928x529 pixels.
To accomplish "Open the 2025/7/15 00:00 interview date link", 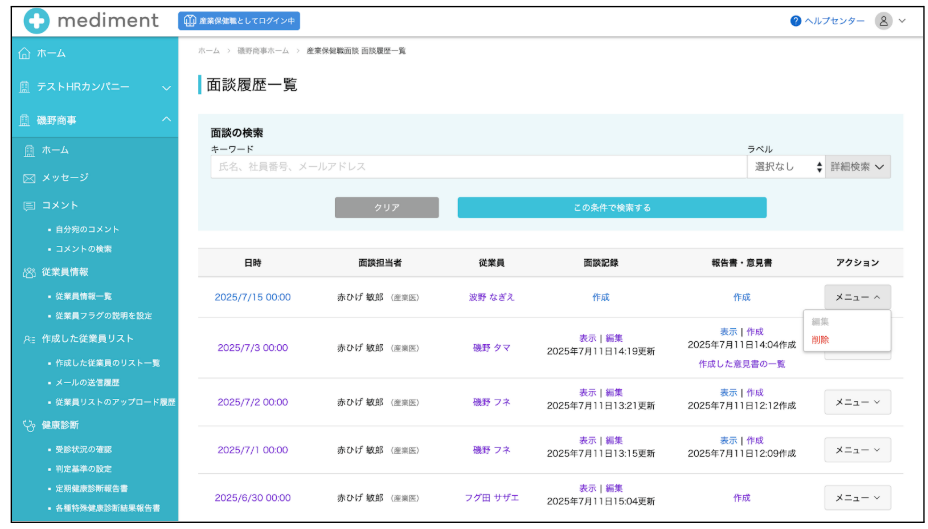I will point(253,297).
